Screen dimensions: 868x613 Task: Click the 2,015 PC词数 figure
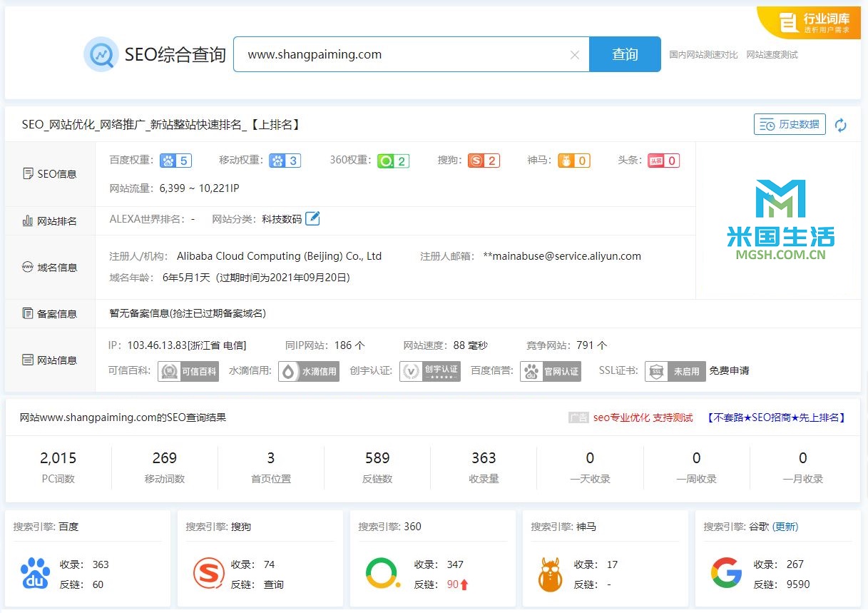58,458
